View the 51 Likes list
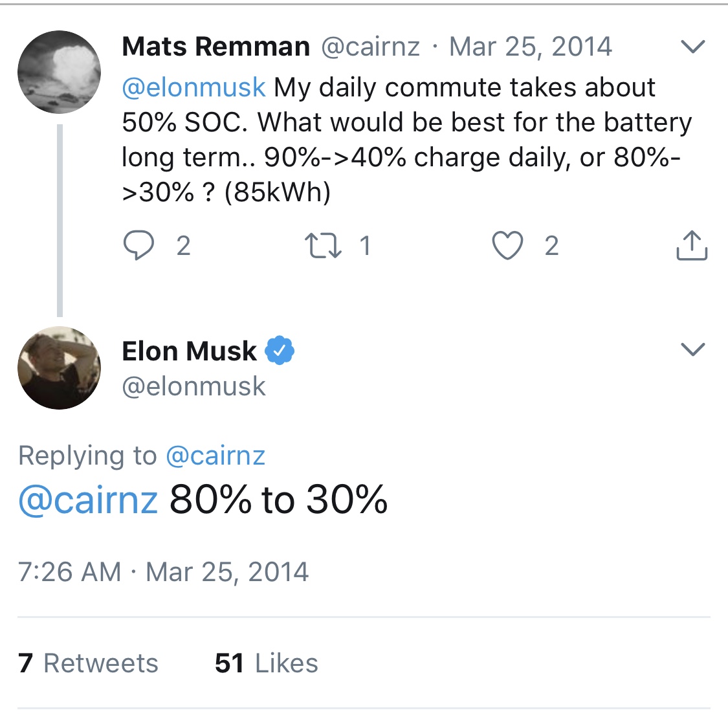 click(267, 663)
